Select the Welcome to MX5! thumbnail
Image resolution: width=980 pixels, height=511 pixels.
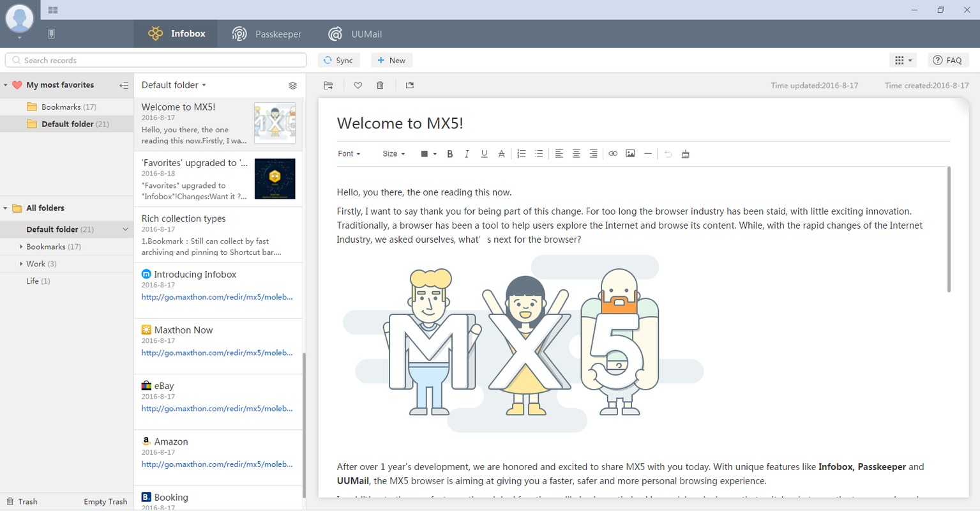tap(275, 123)
